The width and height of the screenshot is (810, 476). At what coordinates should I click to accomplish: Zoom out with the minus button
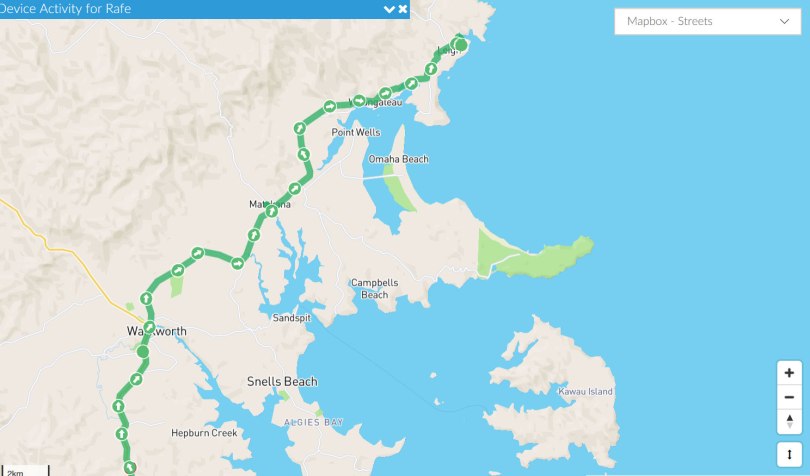pyautogui.click(x=789, y=397)
